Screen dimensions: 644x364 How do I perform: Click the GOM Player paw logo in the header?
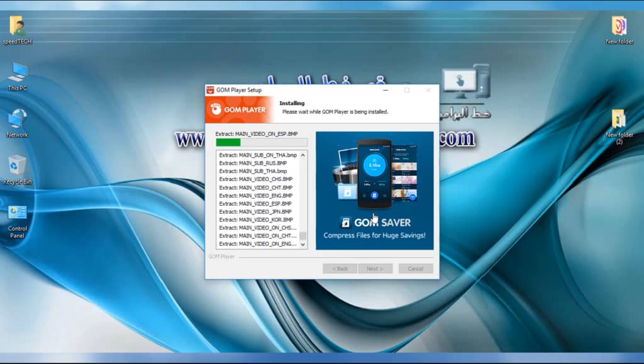point(216,109)
